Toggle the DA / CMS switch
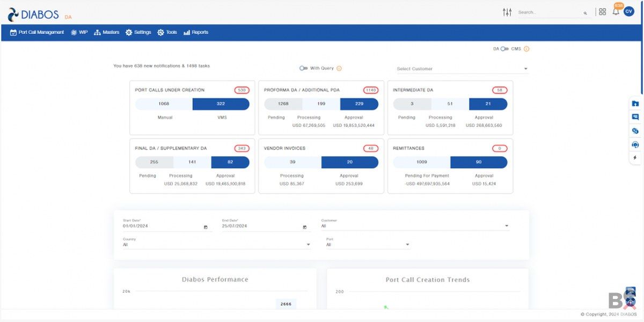This screenshot has height=322, width=644. click(504, 49)
